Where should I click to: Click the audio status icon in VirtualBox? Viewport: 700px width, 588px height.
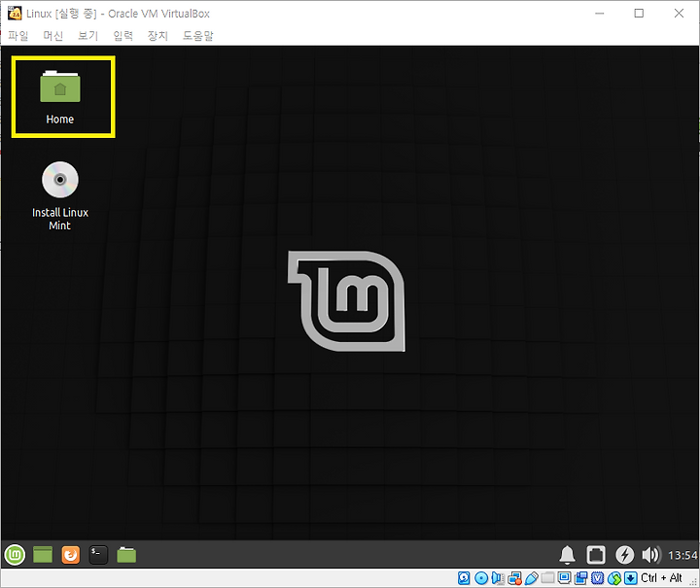[498, 578]
